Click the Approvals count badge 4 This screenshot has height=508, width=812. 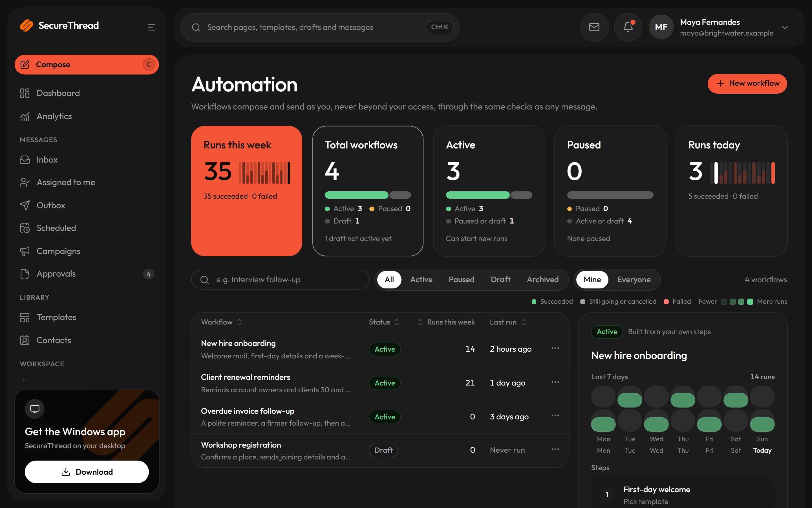click(x=149, y=274)
